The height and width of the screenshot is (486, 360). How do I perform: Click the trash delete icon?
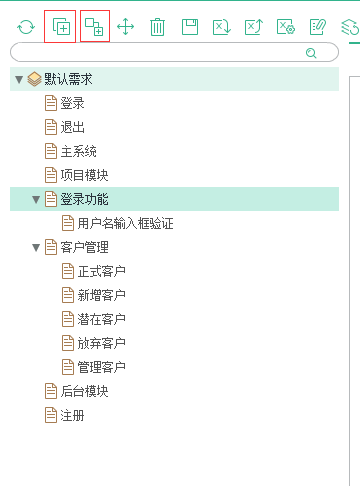coord(157,27)
